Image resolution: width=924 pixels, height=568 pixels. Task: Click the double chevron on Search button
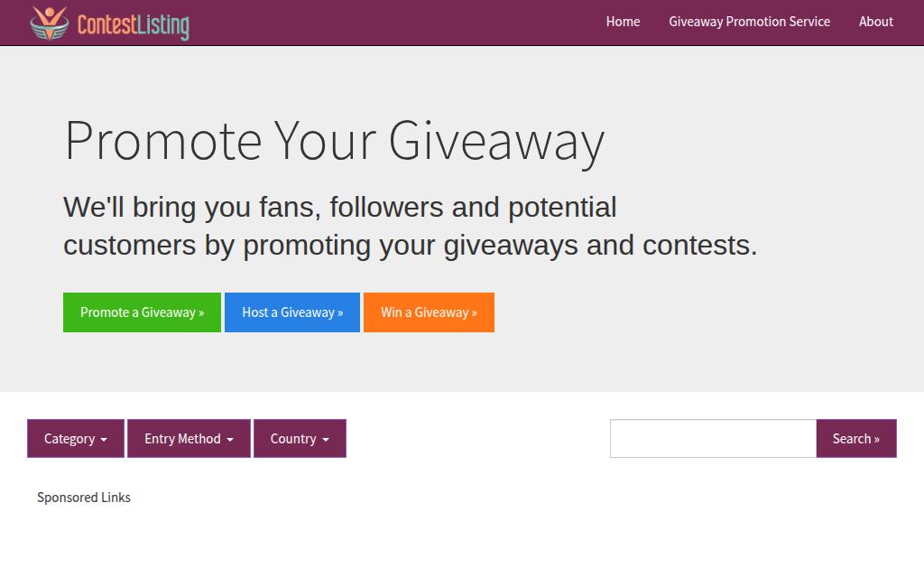[877, 440]
